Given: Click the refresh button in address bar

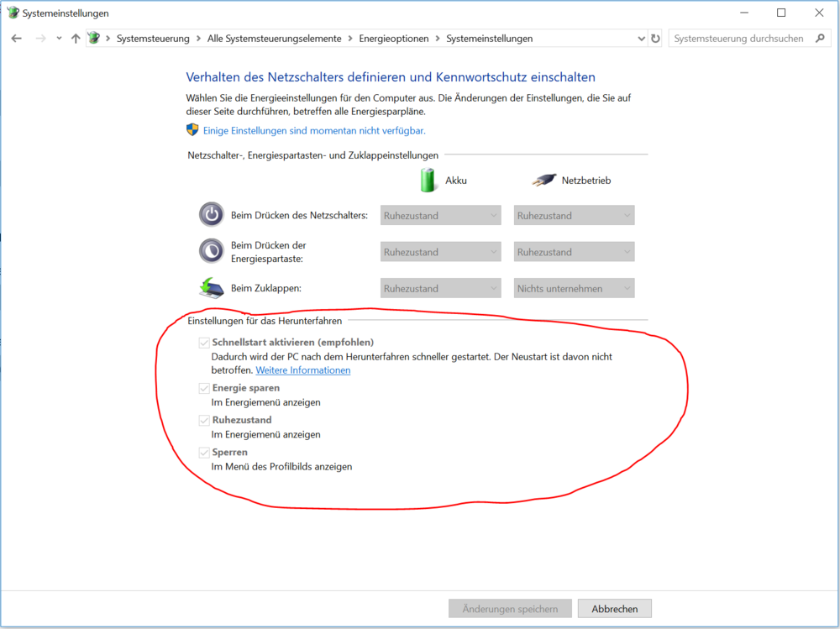Looking at the screenshot, I should 655,39.
